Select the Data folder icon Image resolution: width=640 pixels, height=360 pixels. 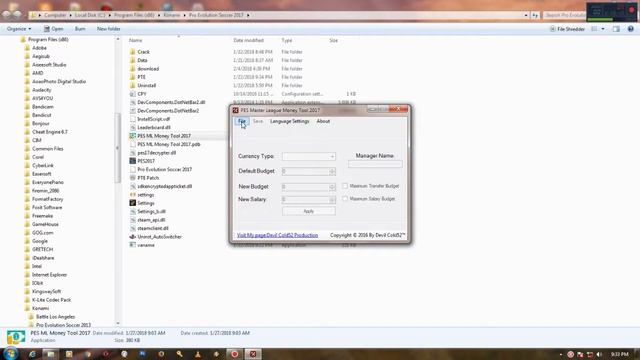click(x=133, y=60)
